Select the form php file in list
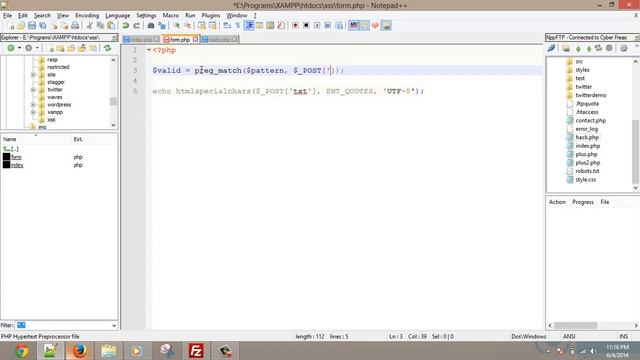640x360 pixels. pyautogui.click(x=16, y=157)
